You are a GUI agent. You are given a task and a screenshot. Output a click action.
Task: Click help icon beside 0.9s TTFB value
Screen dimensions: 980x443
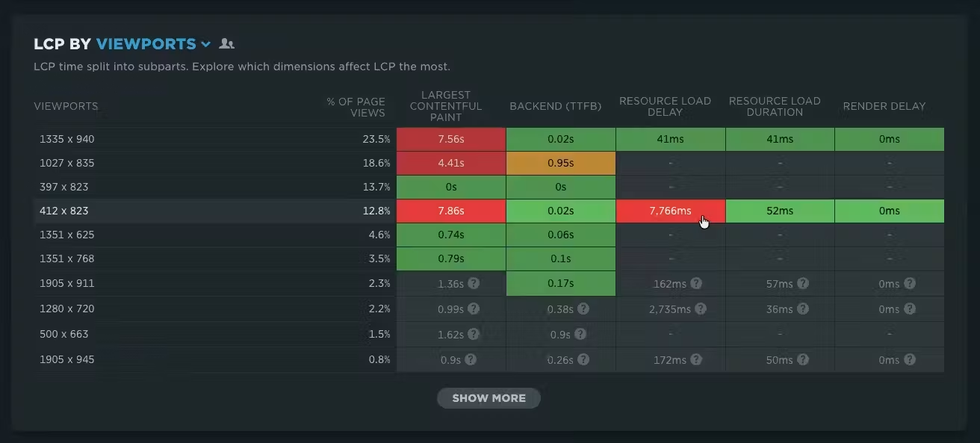click(580, 334)
